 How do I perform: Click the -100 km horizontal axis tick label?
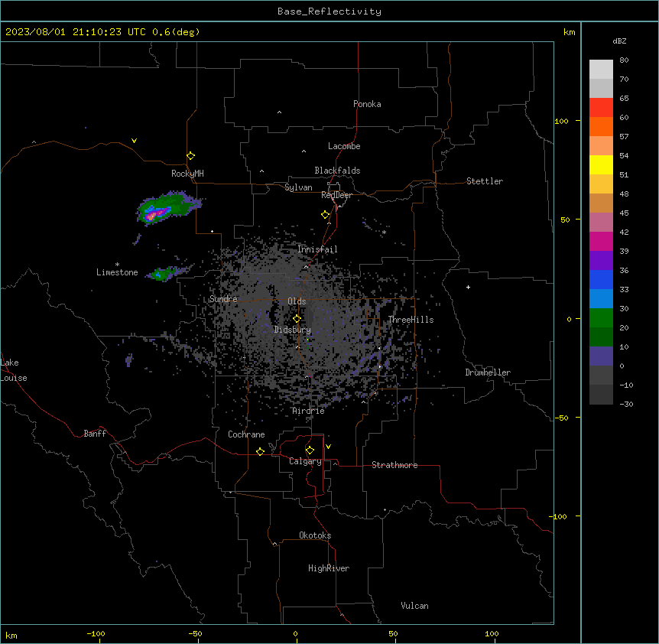pyautogui.click(x=96, y=633)
